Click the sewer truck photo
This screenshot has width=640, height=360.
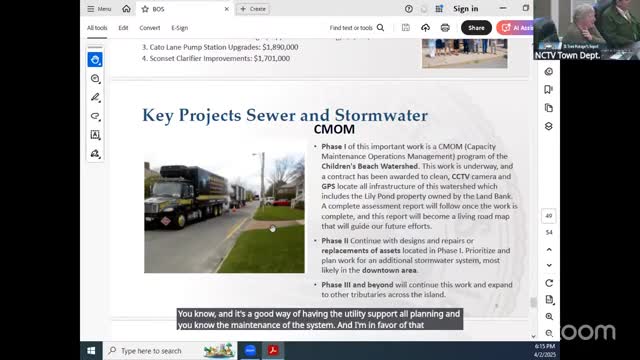(x=224, y=212)
